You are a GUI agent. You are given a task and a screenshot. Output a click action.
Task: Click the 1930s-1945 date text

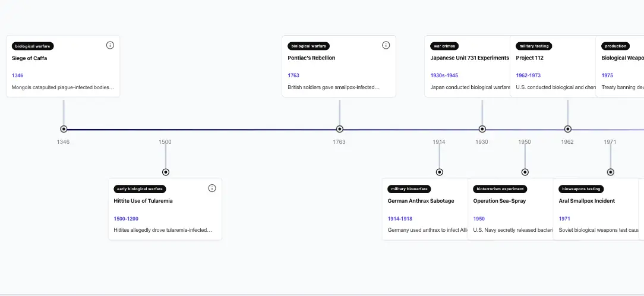[x=444, y=75]
